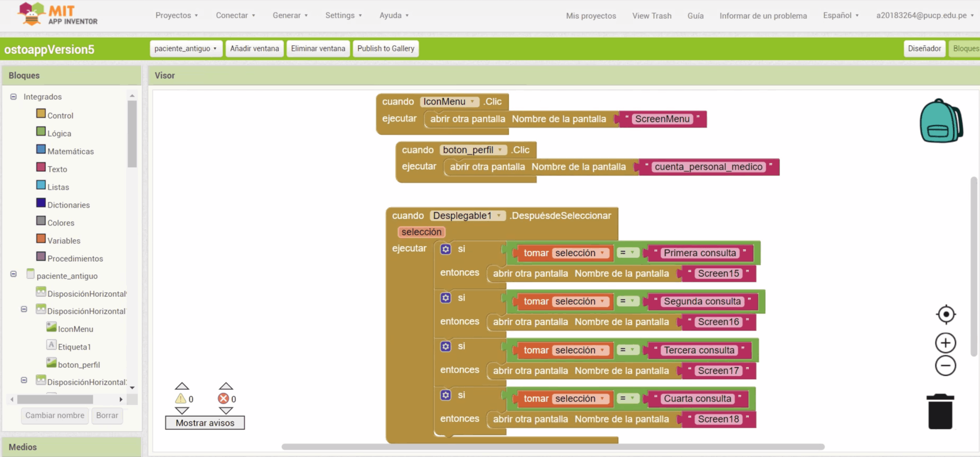Open paciente_antiguo screen dropdown
The width and height of the screenshot is (980, 457).
click(186, 48)
